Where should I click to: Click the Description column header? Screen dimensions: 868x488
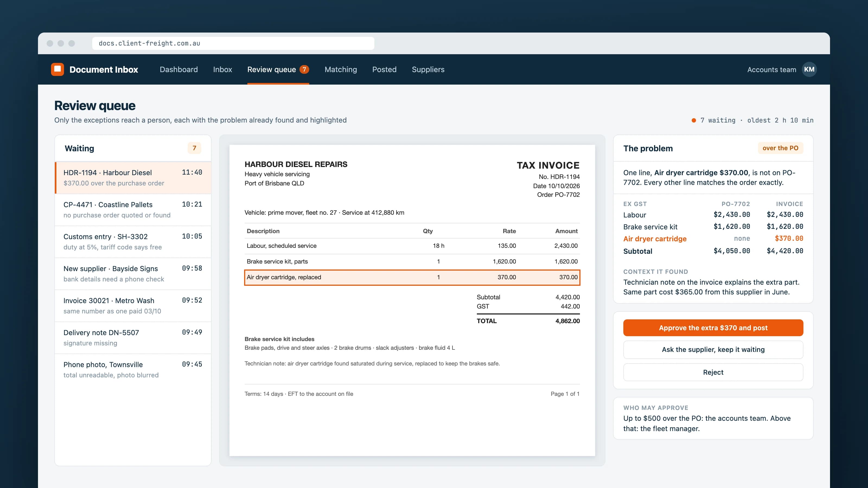pos(263,231)
